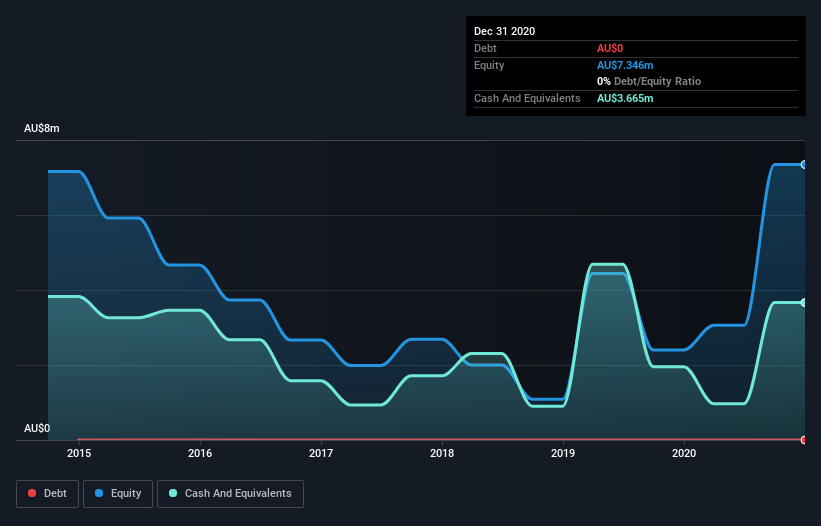
Task: Click the blue Equity legend dot
Action: point(99,493)
